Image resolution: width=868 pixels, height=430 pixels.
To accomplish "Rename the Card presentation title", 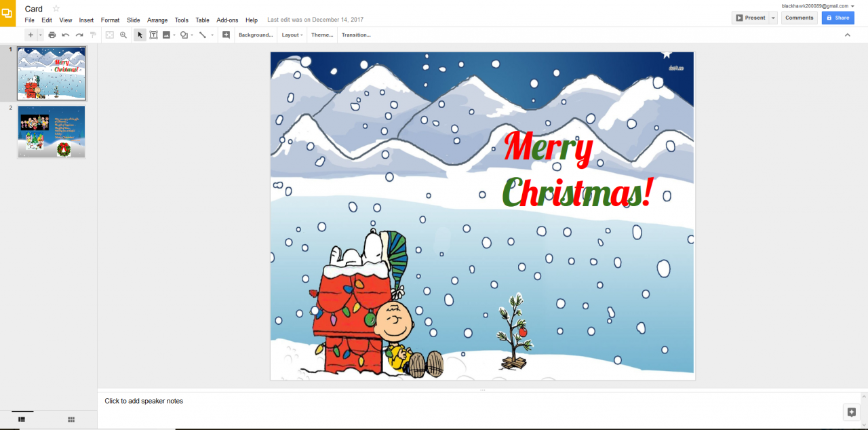I will (x=34, y=9).
